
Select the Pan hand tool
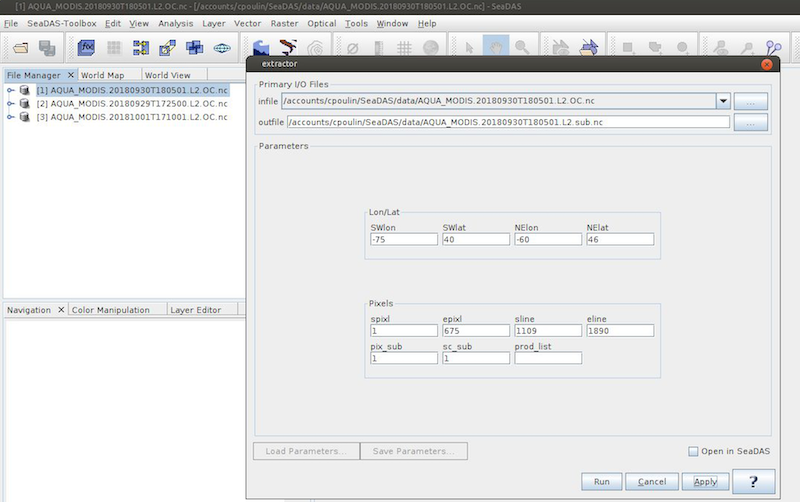click(x=494, y=47)
